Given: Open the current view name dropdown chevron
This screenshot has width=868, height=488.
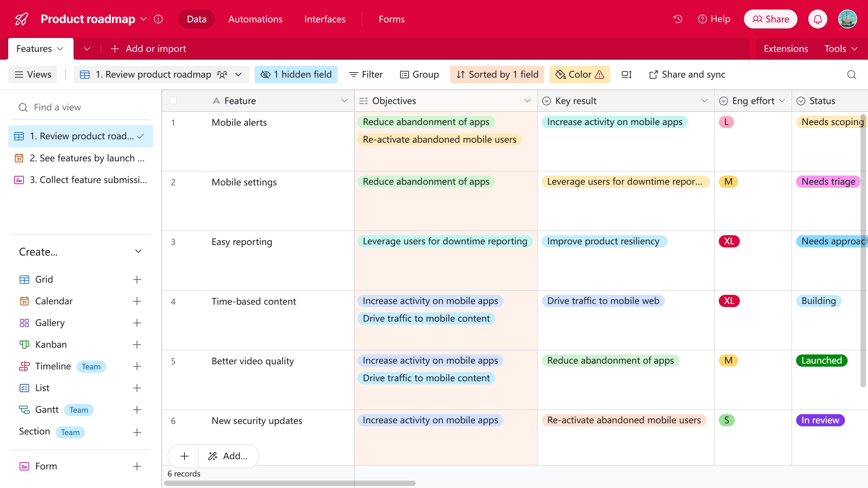Looking at the screenshot, I should [x=238, y=75].
